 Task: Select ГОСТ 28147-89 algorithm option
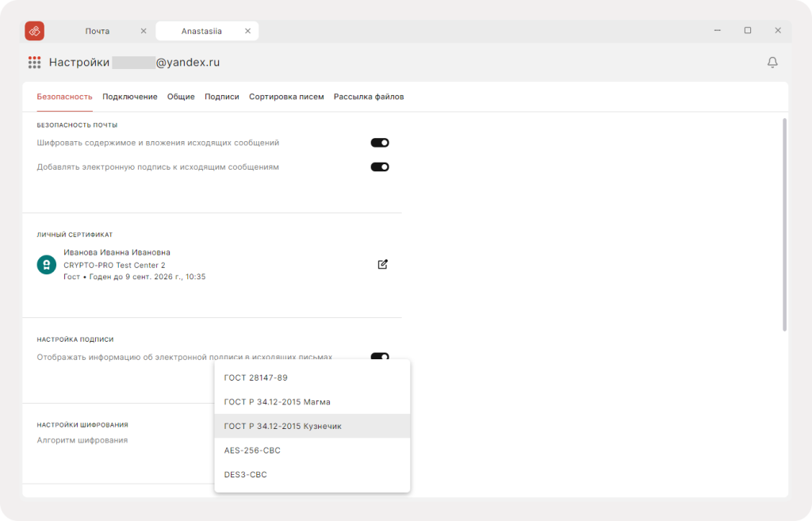click(x=312, y=377)
